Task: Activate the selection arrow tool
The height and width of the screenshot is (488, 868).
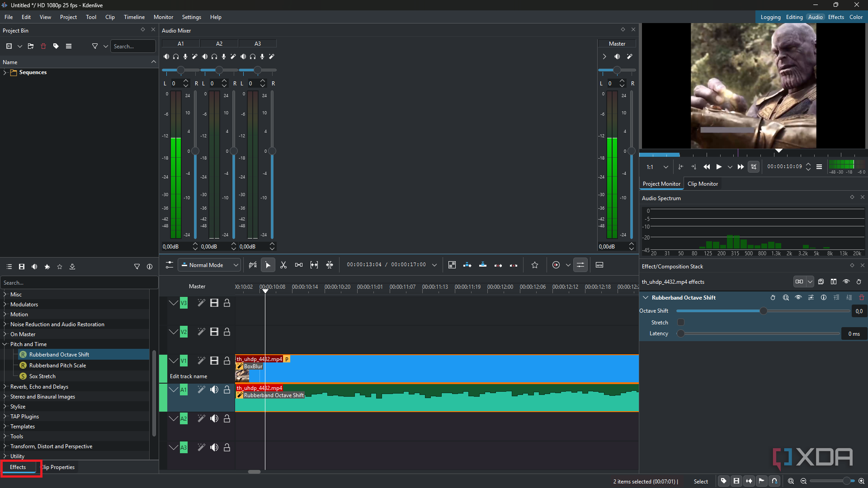Action: pyautogui.click(x=268, y=265)
